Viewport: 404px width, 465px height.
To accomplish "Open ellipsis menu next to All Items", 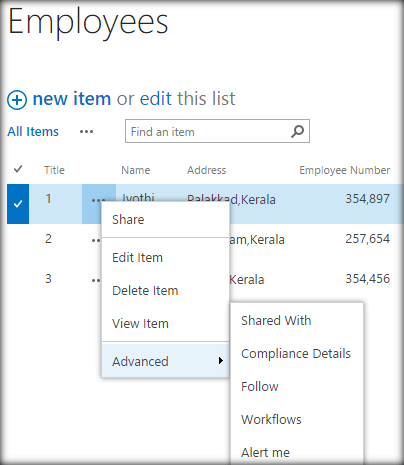I will 86,132.
